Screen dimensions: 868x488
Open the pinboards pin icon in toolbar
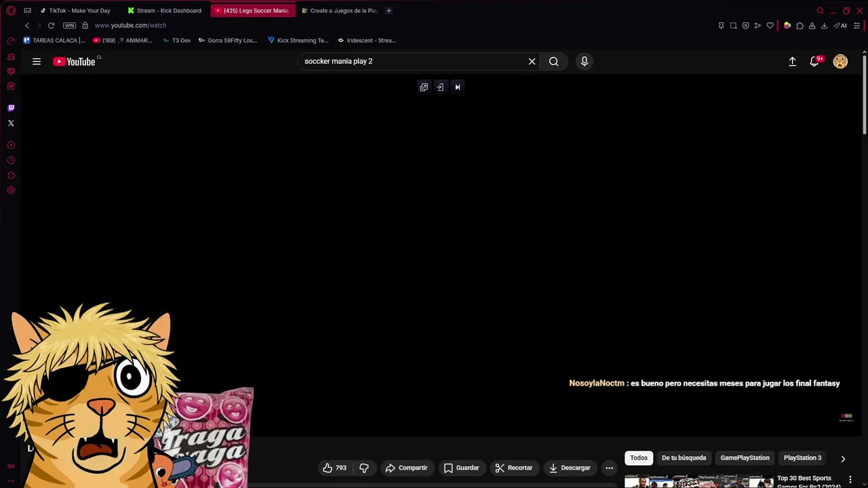tap(721, 26)
